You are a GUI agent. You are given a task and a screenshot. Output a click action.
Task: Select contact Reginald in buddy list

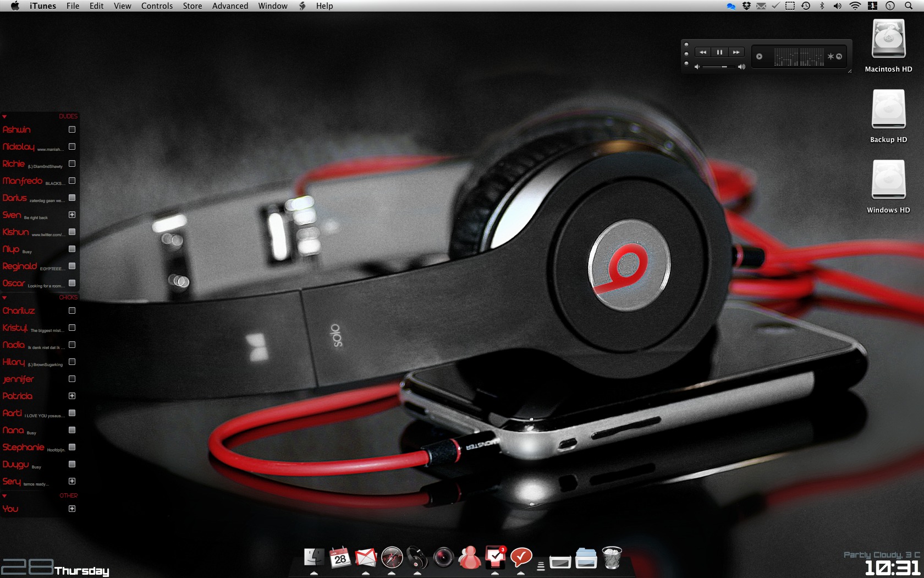[x=20, y=266]
